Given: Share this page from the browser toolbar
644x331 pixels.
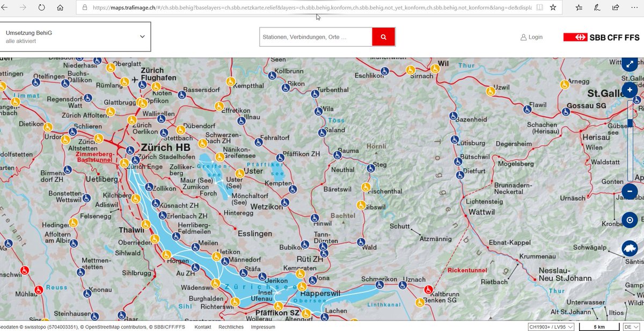Looking at the screenshot, I should click(616, 8).
